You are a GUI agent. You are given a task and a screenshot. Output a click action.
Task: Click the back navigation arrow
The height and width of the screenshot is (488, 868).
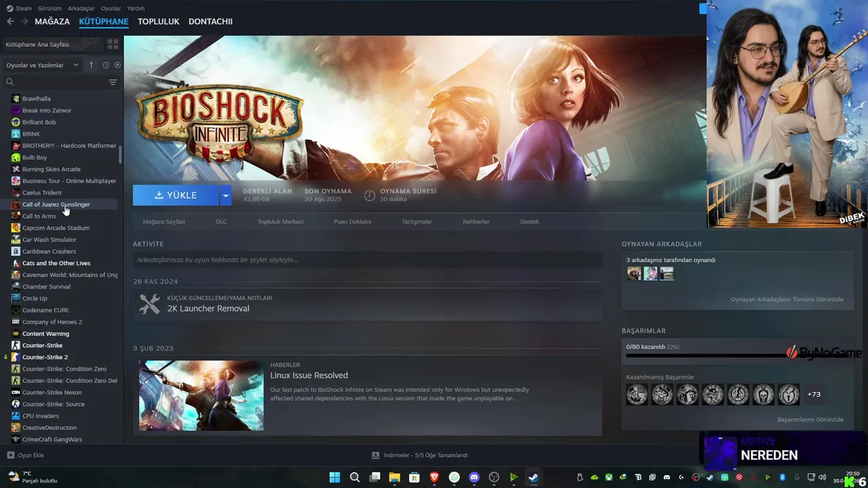10,22
